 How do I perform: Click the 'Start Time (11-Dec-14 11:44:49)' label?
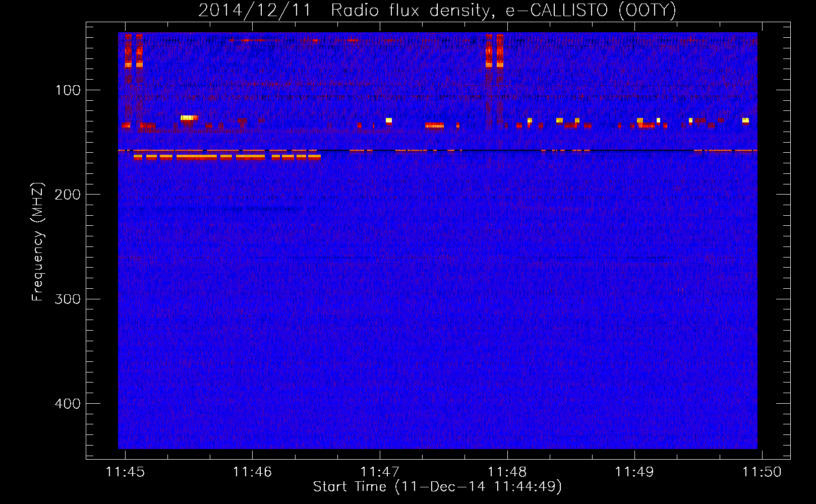[437, 487]
